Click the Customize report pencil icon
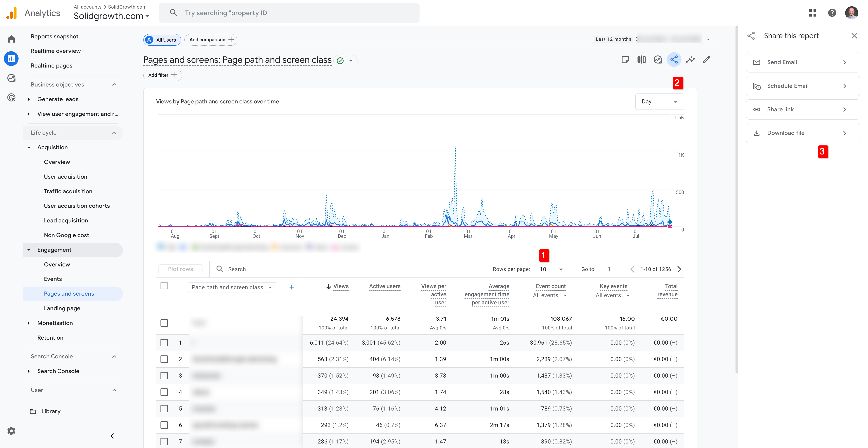868x448 pixels. coord(707,60)
